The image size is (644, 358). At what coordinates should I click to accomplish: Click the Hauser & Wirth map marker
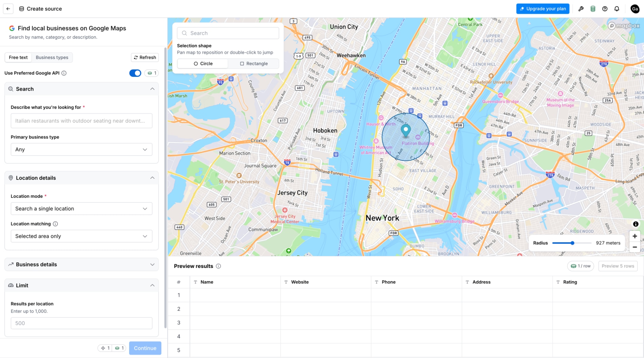(381, 118)
